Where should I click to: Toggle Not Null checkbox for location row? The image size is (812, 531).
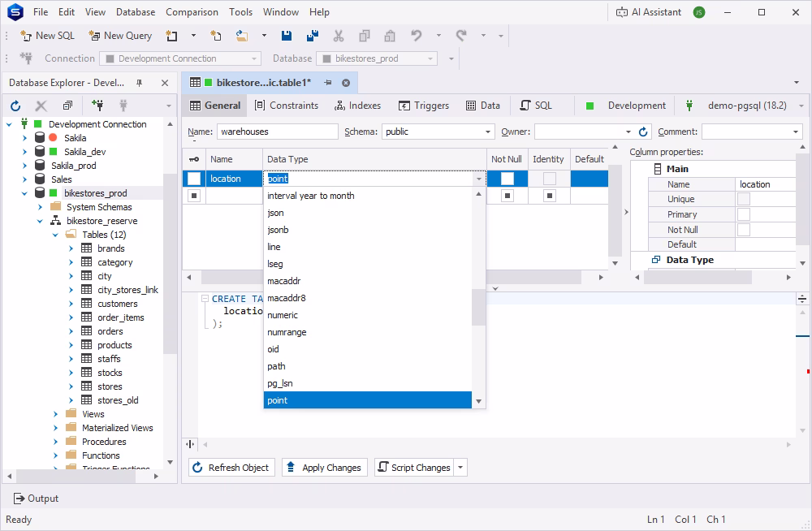(x=508, y=179)
